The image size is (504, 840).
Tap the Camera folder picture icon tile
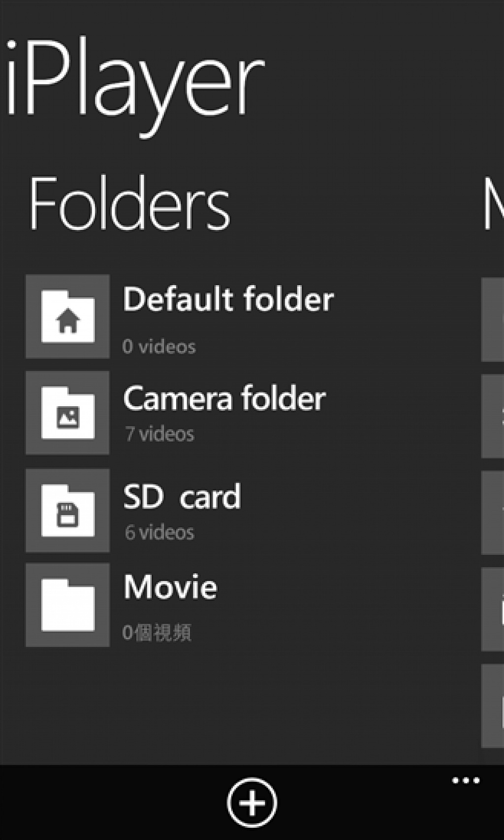(67, 413)
